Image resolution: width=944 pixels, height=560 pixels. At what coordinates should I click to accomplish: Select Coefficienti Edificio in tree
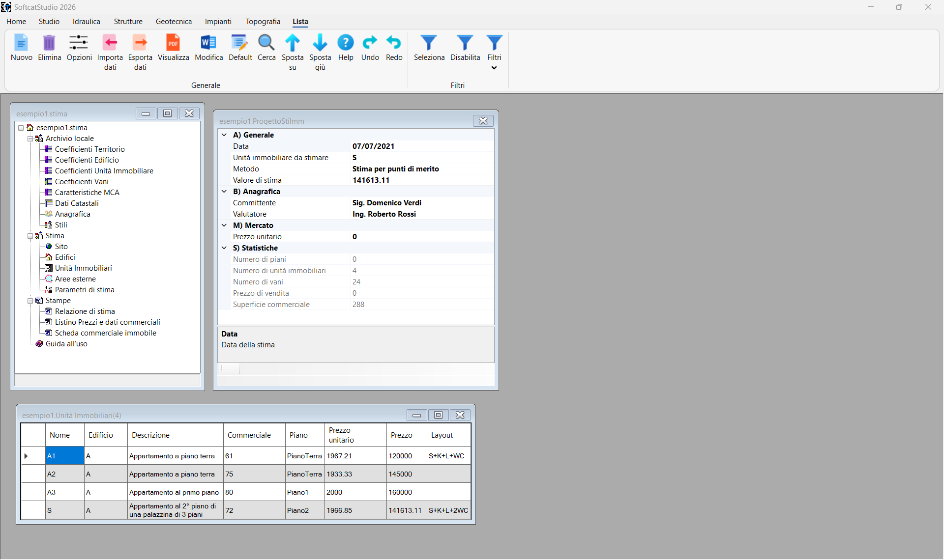click(87, 160)
